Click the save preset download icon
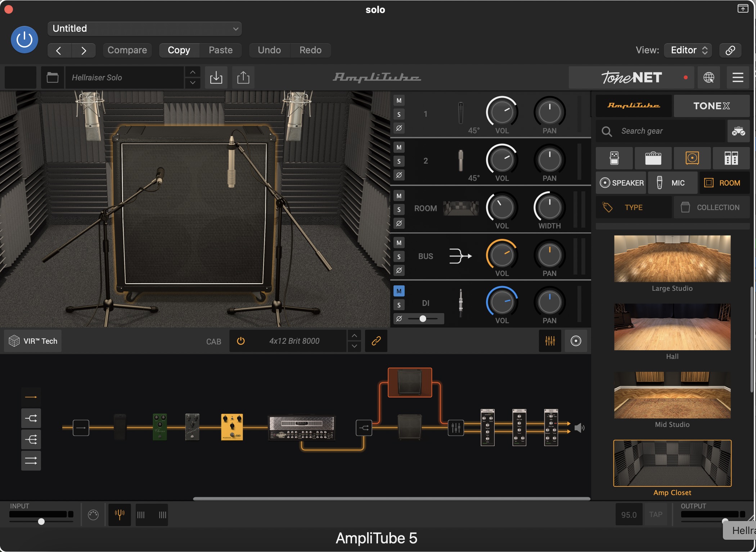 (216, 77)
